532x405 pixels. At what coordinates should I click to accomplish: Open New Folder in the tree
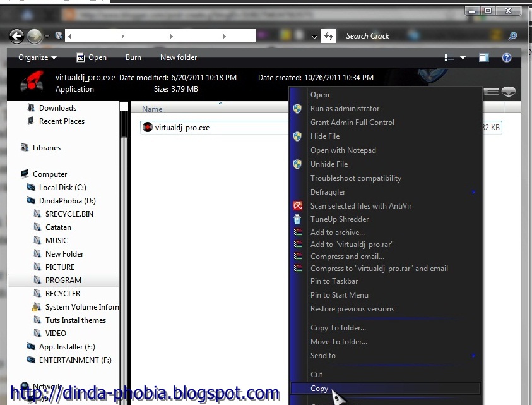tap(58, 254)
